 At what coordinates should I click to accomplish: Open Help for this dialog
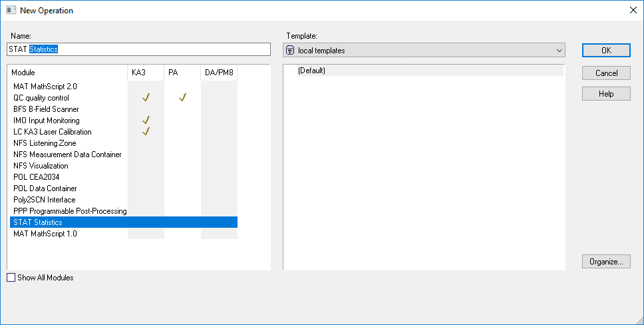pyautogui.click(x=606, y=94)
